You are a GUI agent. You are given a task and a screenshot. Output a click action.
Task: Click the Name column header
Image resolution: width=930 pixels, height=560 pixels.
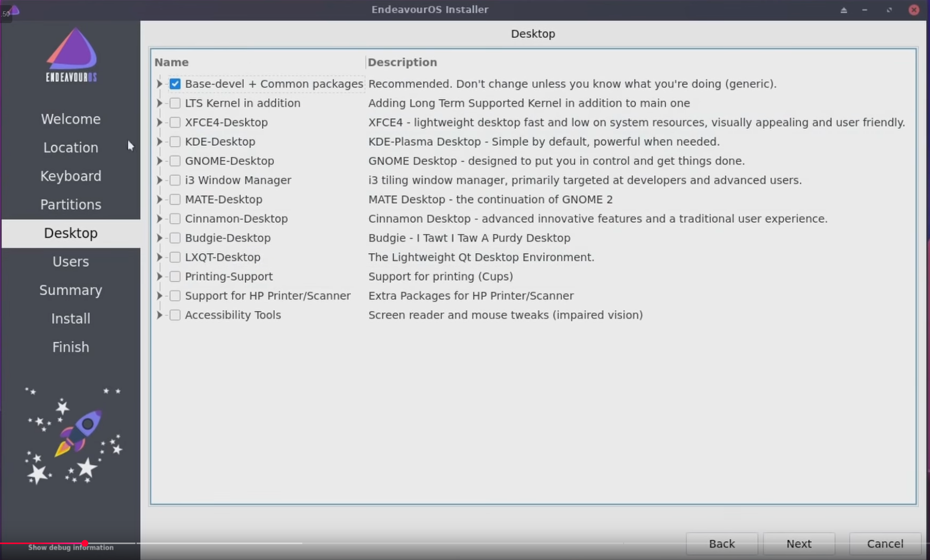click(x=171, y=62)
